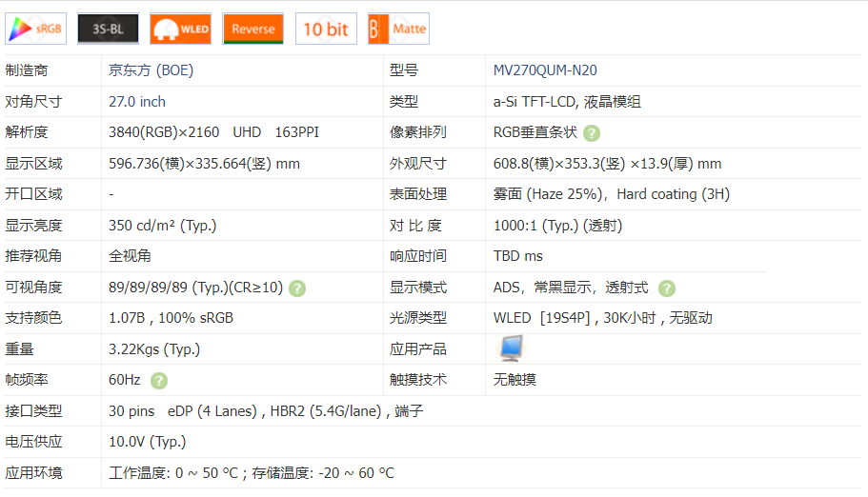The width and height of the screenshot is (868, 497).
Task: Click the 解析度 row label
Action: tap(27, 132)
